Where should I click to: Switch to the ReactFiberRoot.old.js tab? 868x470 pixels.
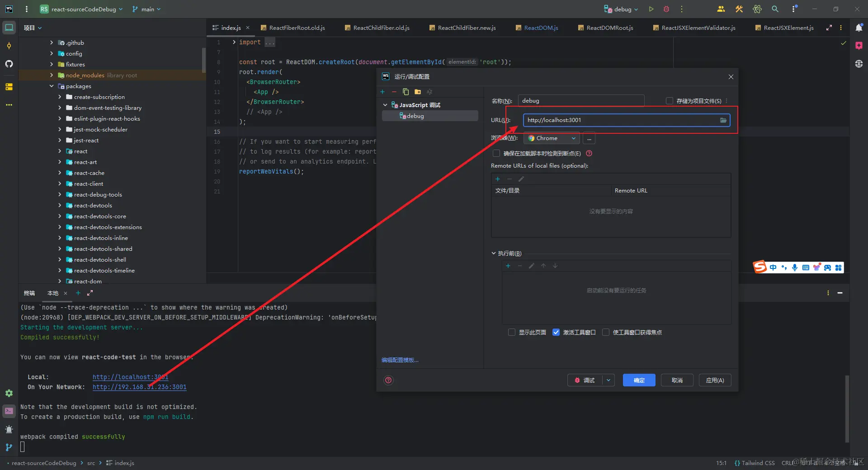point(293,28)
